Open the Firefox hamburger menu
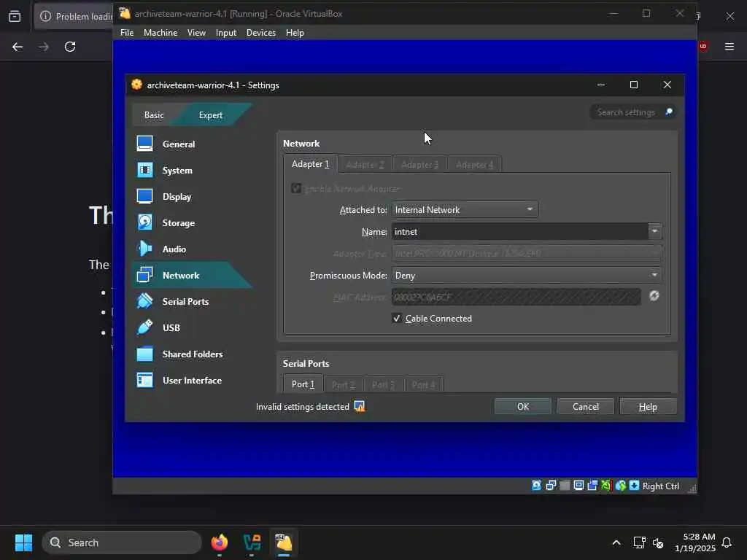 pos(729,46)
